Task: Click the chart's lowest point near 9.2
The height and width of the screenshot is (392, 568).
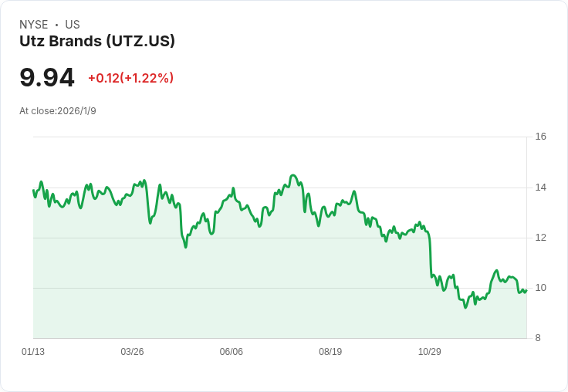Action: (x=466, y=308)
